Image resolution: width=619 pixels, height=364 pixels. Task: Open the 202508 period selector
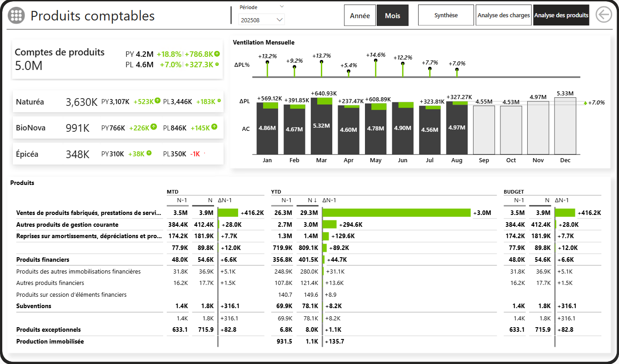click(261, 20)
